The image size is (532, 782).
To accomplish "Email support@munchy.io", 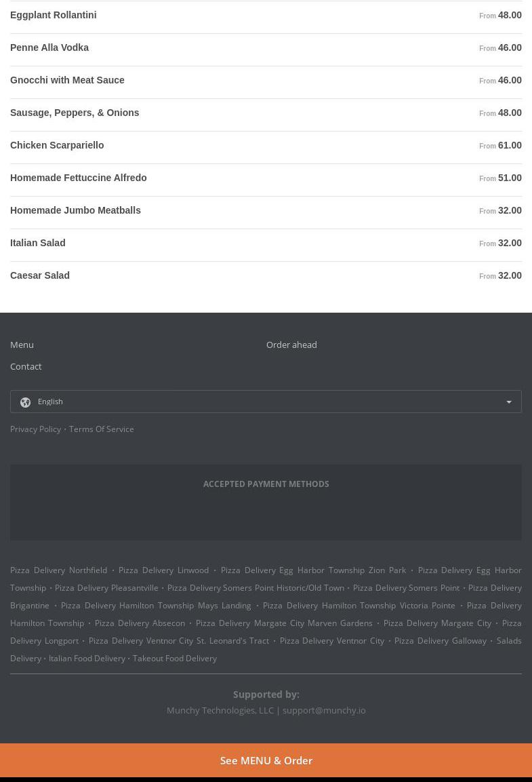I will tap(324, 710).
